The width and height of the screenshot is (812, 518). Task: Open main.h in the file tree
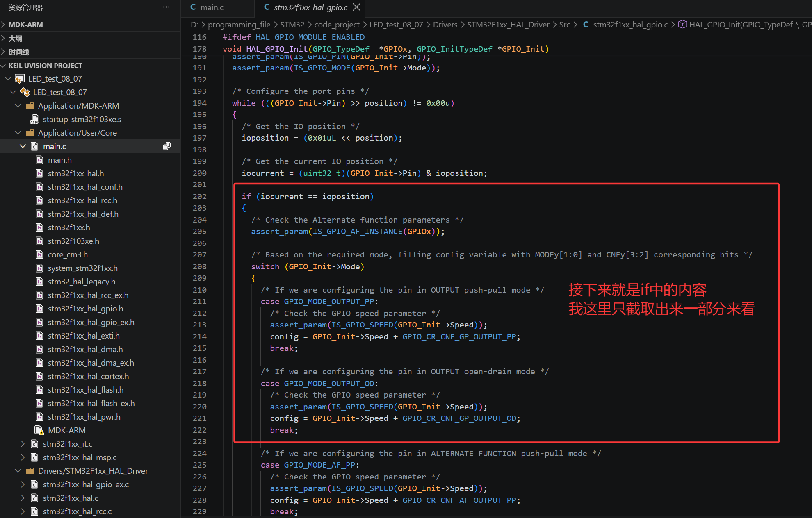point(60,159)
